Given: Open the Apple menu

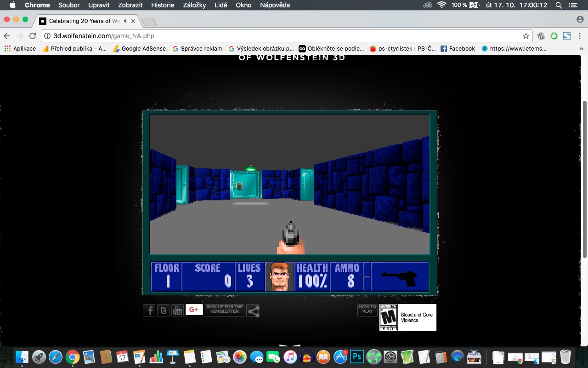Looking at the screenshot, I should click(12, 5).
